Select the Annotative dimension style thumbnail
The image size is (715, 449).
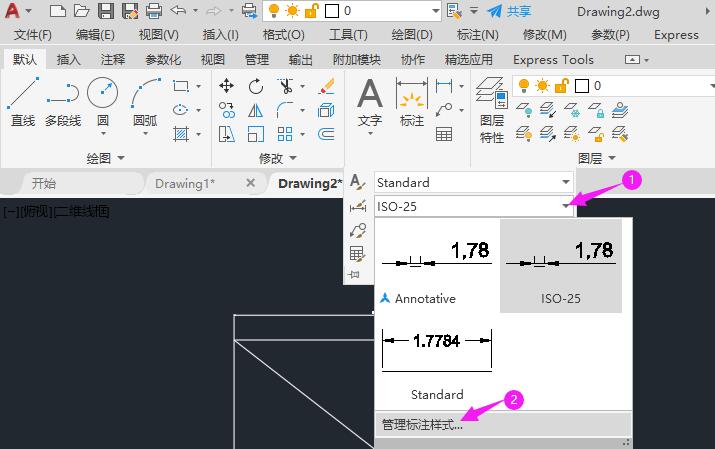coord(437,266)
